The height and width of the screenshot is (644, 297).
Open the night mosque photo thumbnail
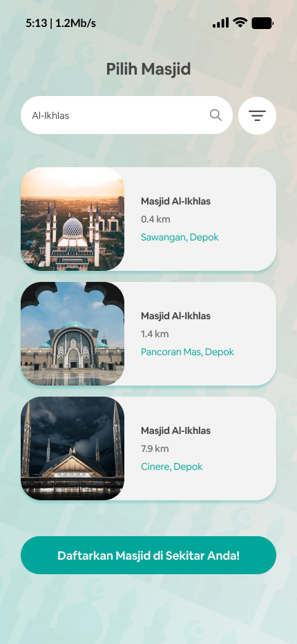(73, 448)
